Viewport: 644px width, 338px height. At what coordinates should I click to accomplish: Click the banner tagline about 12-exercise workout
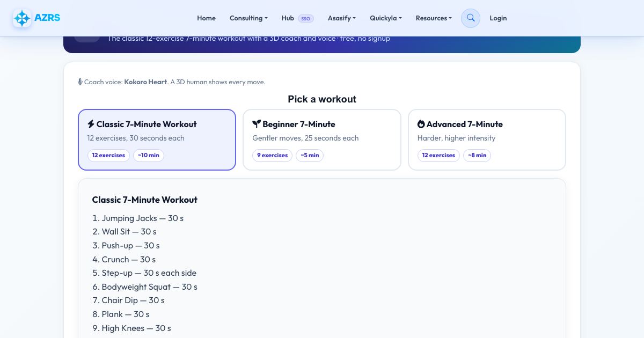coord(248,39)
